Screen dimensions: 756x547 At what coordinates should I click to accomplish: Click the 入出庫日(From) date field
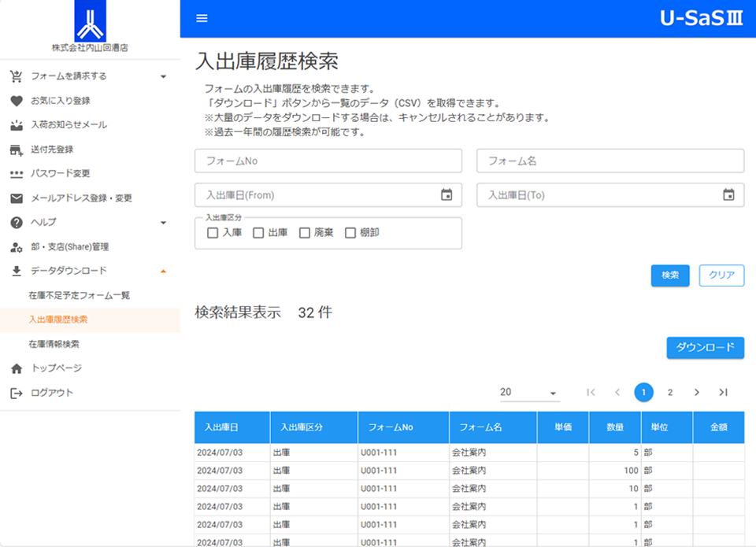[x=328, y=194]
